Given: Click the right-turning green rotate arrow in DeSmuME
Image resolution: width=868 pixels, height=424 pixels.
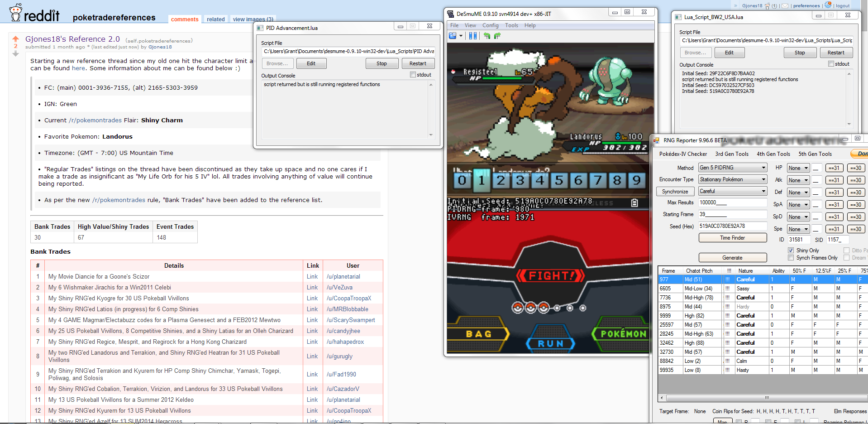Looking at the screenshot, I should [497, 36].
